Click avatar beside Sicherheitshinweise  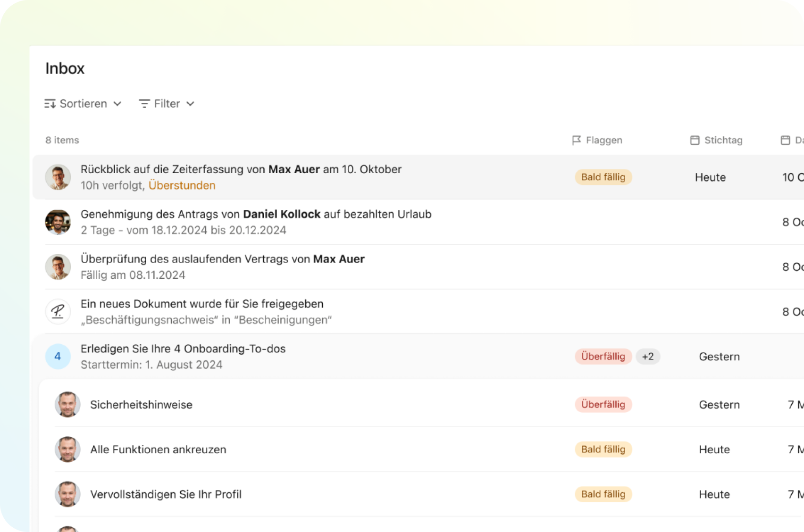[x=67, y=405]
